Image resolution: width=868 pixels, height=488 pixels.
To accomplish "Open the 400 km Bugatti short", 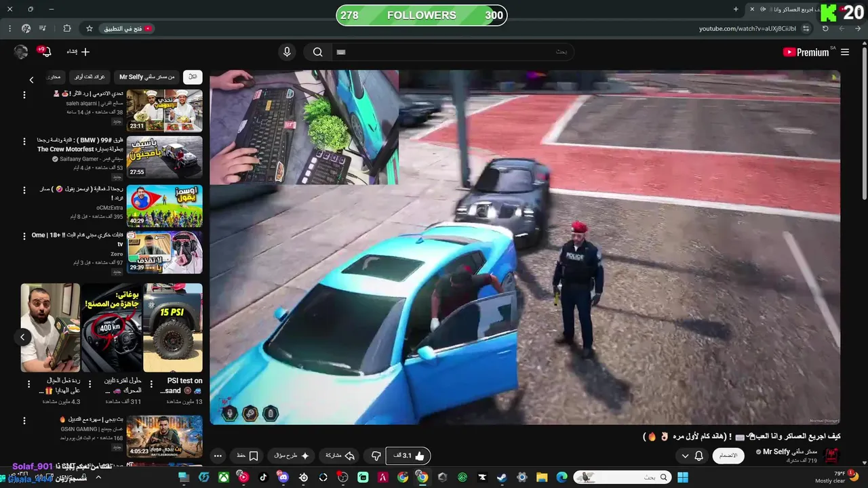I will tap(112, 327).
